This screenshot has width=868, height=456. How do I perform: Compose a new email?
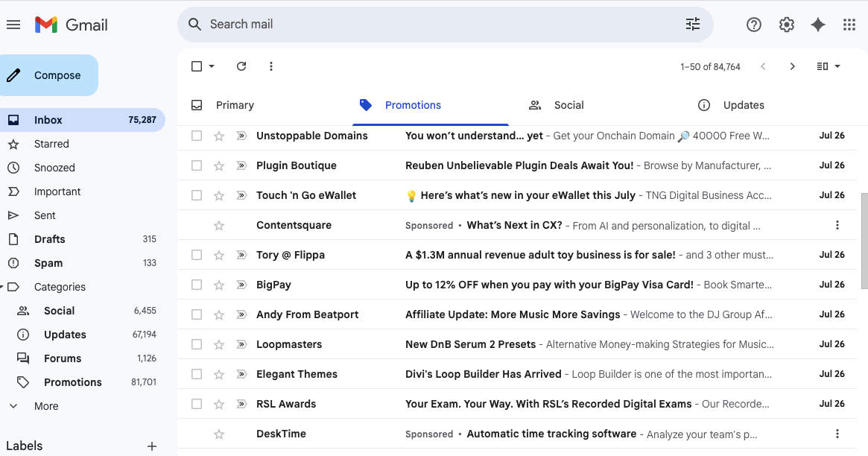point(48,75)
